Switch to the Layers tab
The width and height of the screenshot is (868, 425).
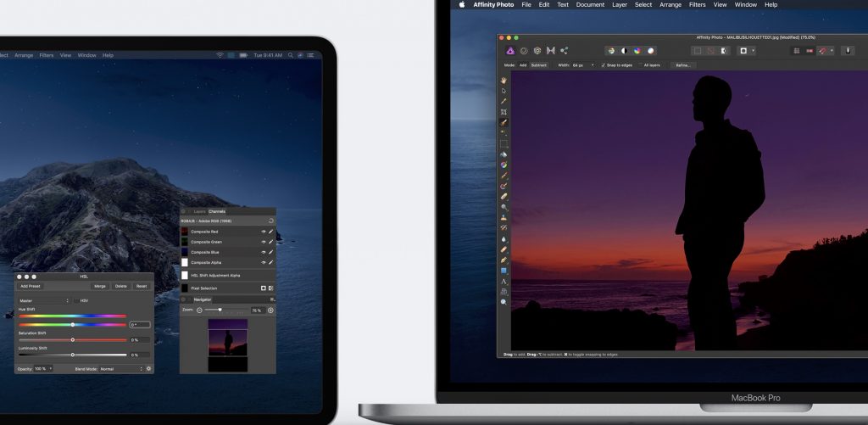199,211
